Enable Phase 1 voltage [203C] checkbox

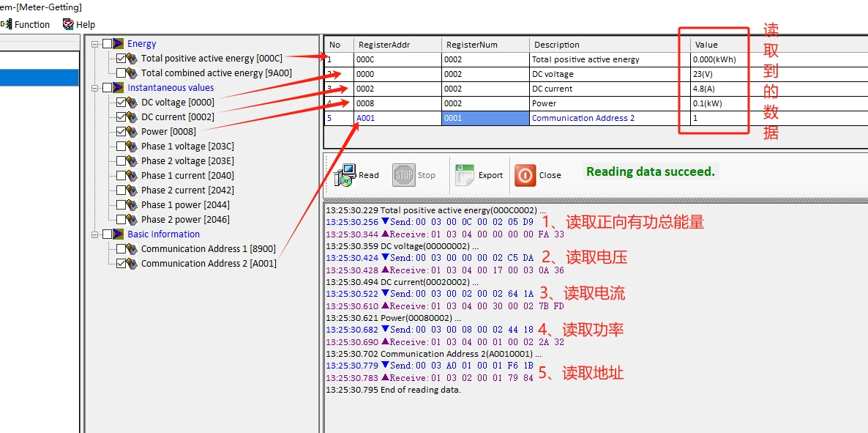121,147
